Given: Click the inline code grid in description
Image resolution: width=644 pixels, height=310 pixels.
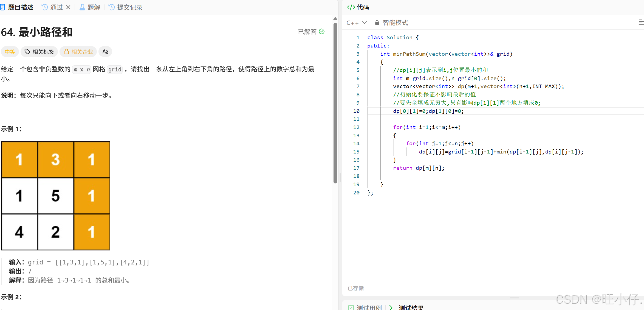Looking at the screenshot, I should pos(115,69).
